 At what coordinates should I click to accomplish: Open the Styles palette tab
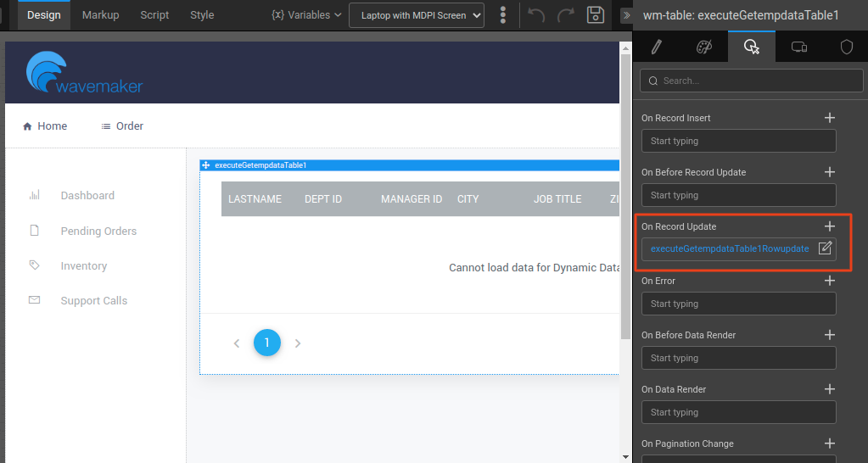pyautogui.click(x=704, y=47)
